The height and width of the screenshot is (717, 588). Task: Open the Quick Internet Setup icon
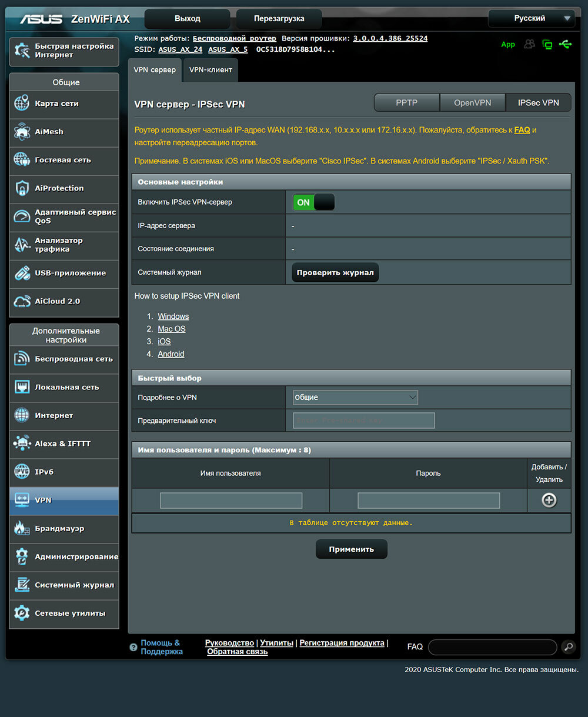22,51
